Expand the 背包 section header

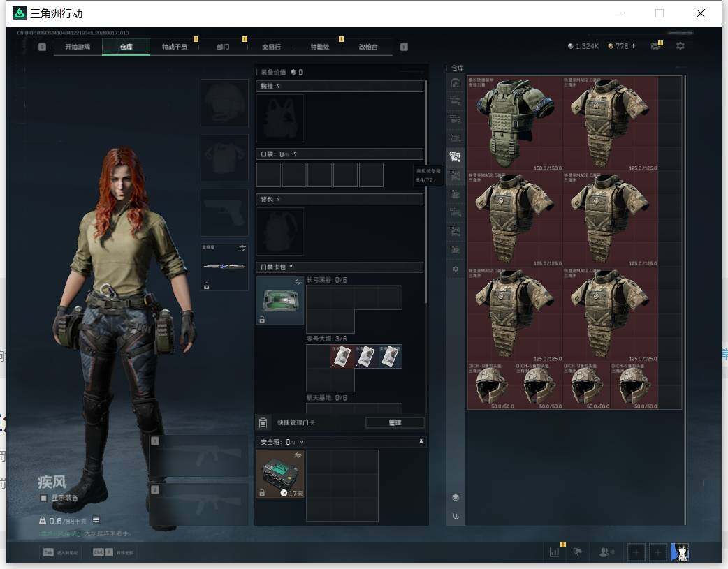click(340, 200)
